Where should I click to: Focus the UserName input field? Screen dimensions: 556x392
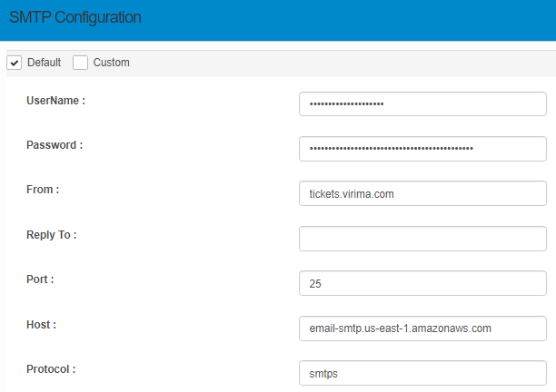pyautogui.click(x=422, y=104)
